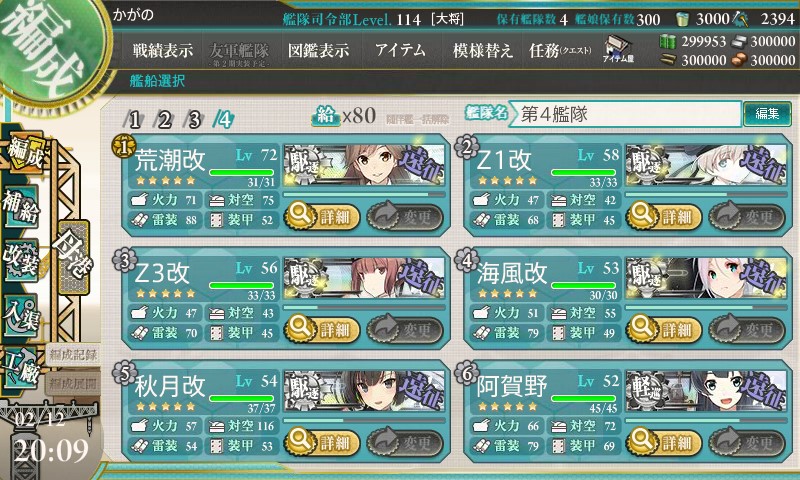Switch to fleet tab 1
The height and width of the screenshot is (480, 800).
[134, 120]
